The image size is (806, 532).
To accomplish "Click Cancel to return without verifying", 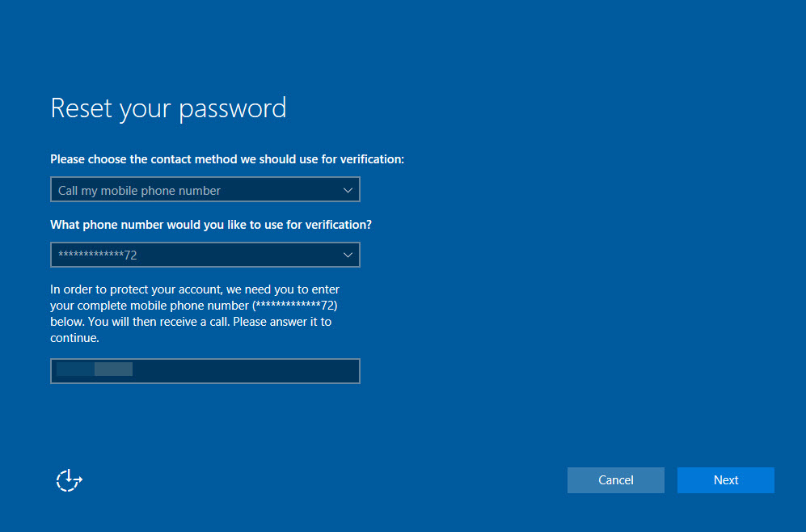I will [x=615, y=479].
